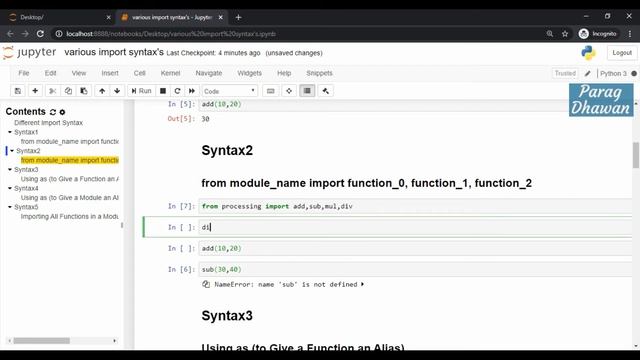
Task: Open the File menu
Action: (x=24, y=73)
